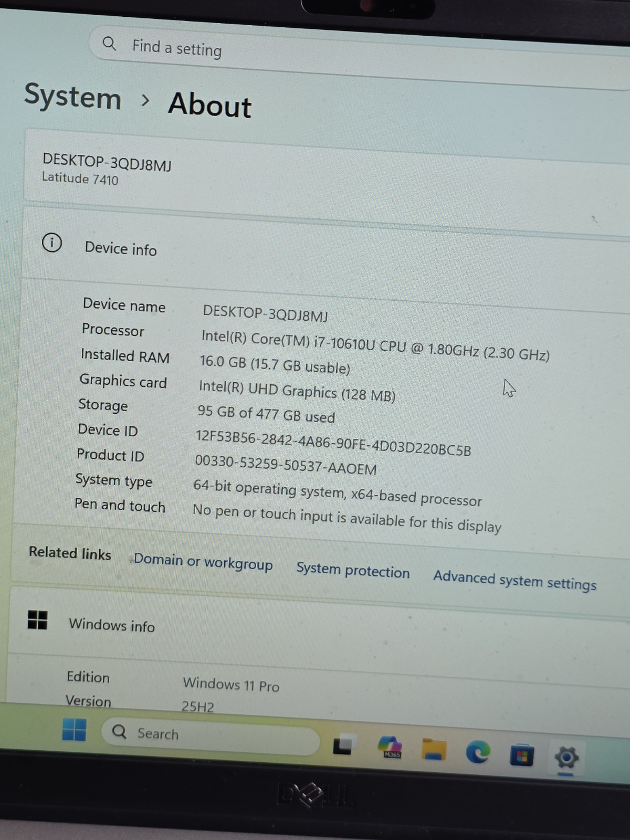The width and height of the screenshot is (630, 840).
Task: Click the Installed RAM label
Action: (125, 356)
